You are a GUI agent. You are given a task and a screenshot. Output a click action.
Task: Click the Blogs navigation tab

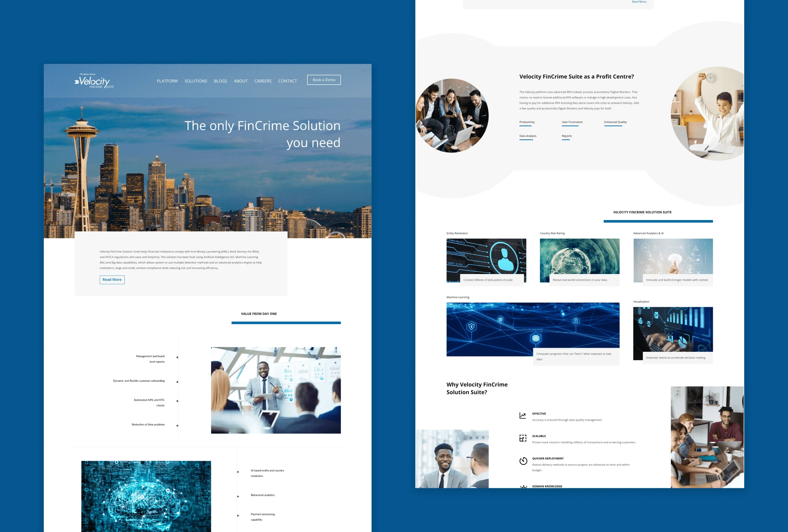(x=220, y=81)
